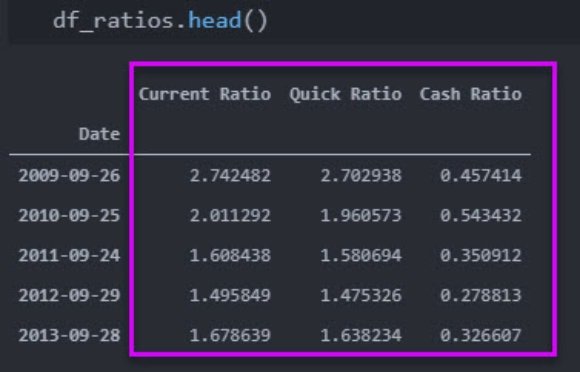This screenshot has width=580, height=372.
Task: Click the Current Ratio value 1.678639
Action: click(230, 335)
